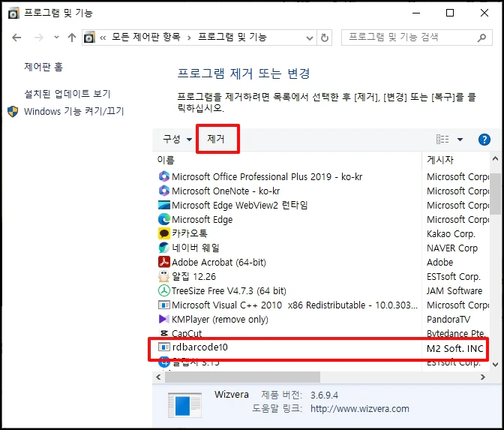Click the 제거 uninstall button

(x=216, y=139)
